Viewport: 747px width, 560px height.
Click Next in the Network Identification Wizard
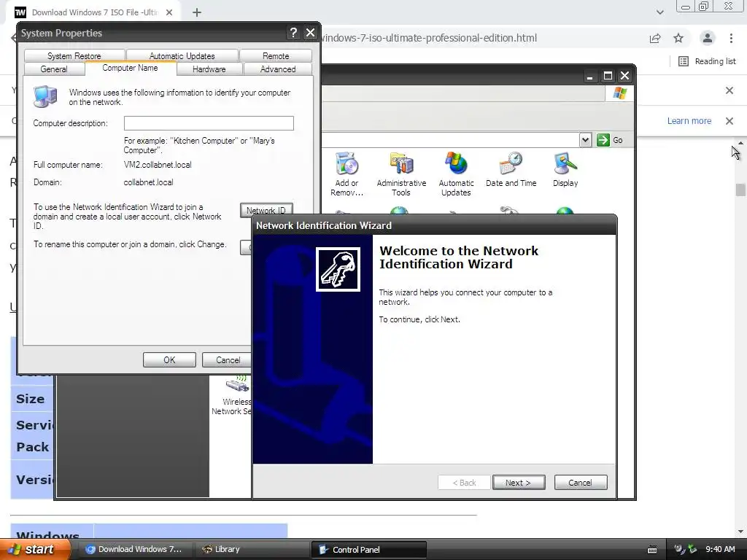pyautogui.click(x=519, y=483)
